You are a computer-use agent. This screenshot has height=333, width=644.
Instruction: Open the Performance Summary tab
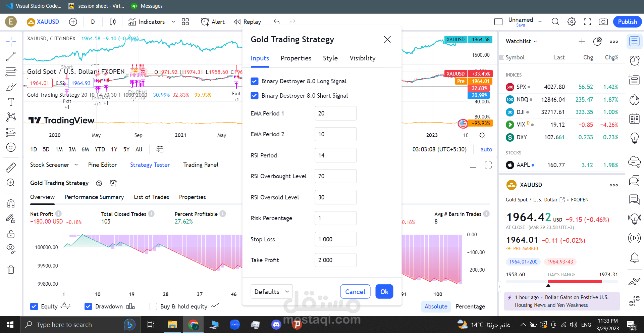click(x=94, y=197)
